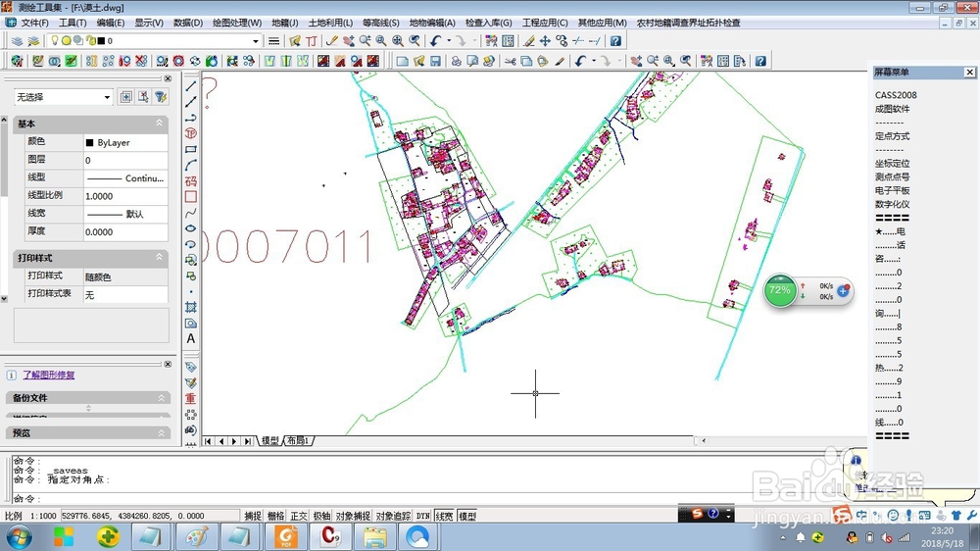Image resolution: width=980 pixels, height=551 pixels.
Task: Select the four-arrow Move tool
Action: pos(545,40)
